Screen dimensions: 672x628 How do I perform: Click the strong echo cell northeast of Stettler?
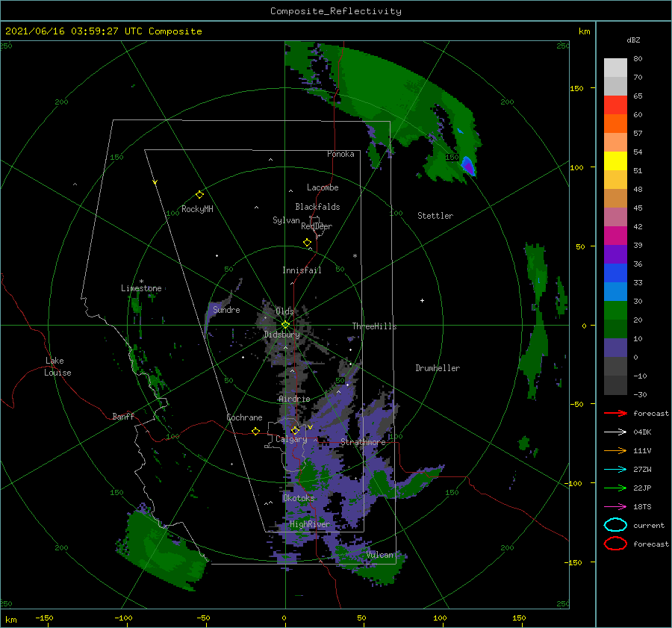[x=468, y=166]
